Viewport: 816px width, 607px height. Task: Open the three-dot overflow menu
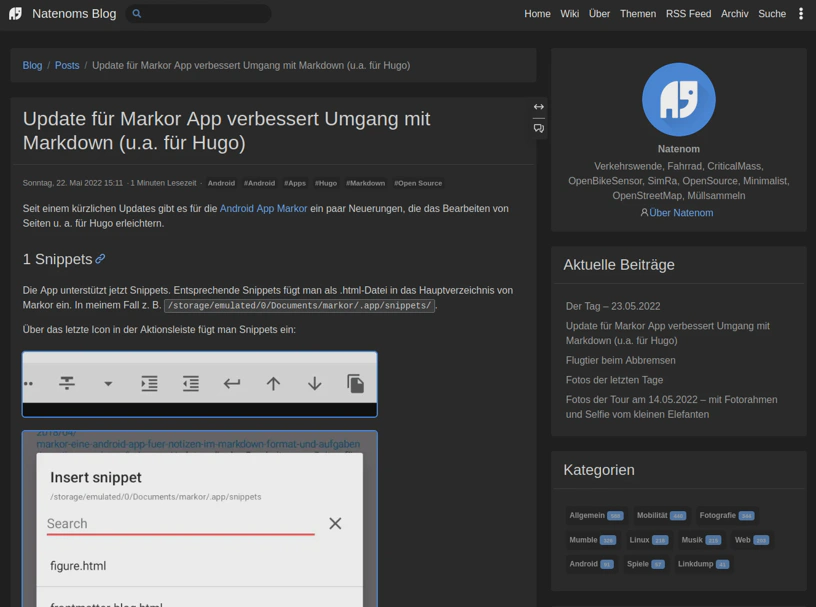coord(801,14)
